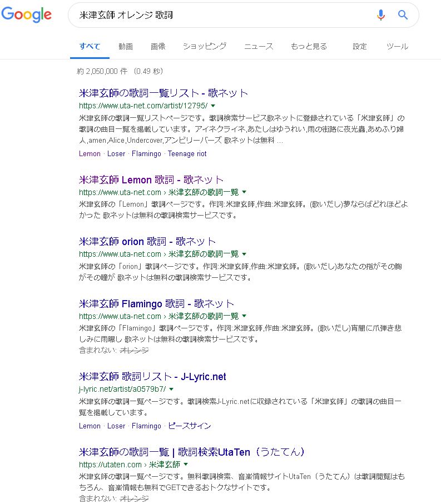441x504 pixels.
Task: Expand URL dropdown arrow for orion 歌詞 result
Action: coord(244,254)
